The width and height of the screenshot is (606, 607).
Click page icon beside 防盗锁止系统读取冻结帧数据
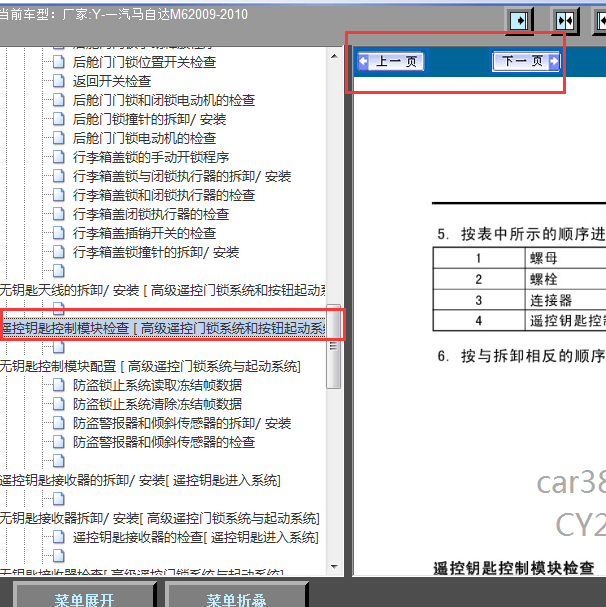coord(58,384)
